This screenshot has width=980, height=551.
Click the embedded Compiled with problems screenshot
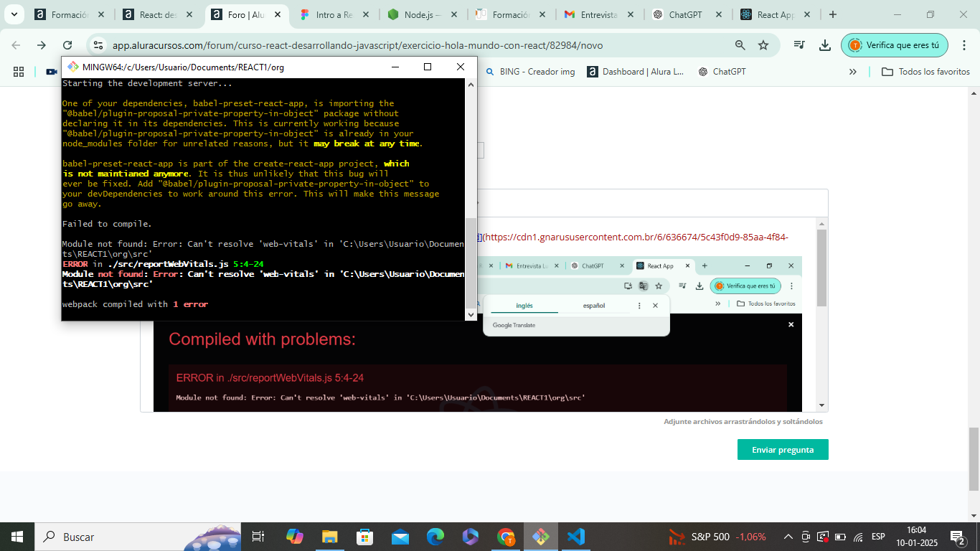pyautogui.click(x=478, y=334)
